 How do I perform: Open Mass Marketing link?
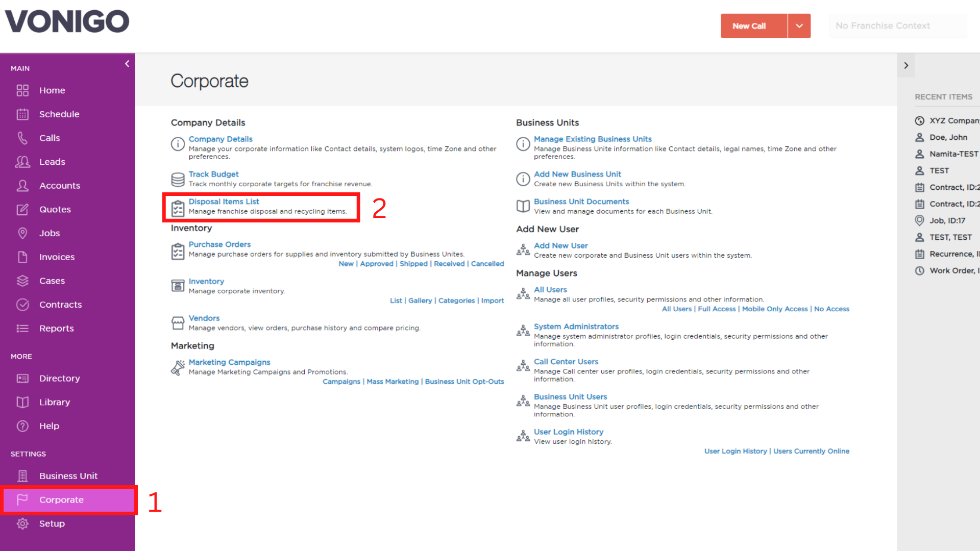pos(393,382)
